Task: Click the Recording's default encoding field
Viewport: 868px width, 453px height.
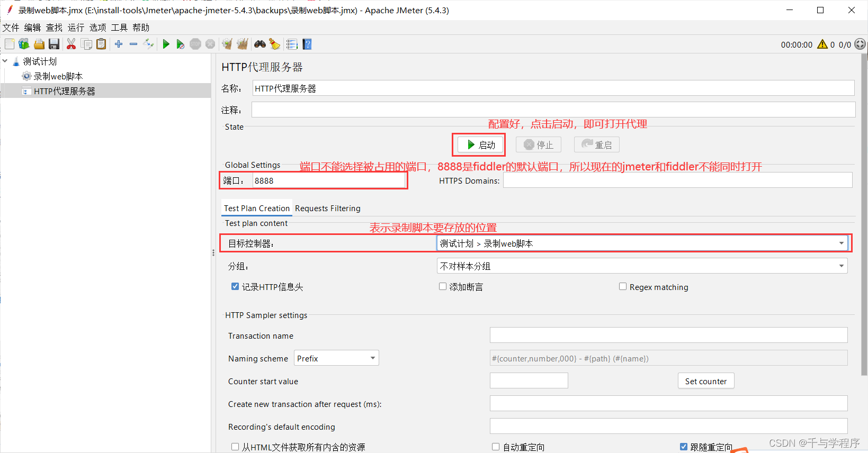Action: [669, 426]
